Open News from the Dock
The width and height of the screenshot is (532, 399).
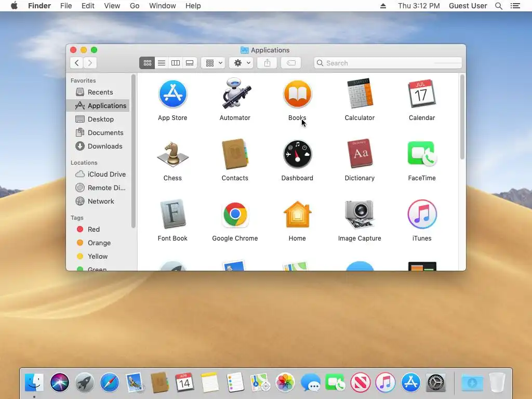[x=361, y=383]
